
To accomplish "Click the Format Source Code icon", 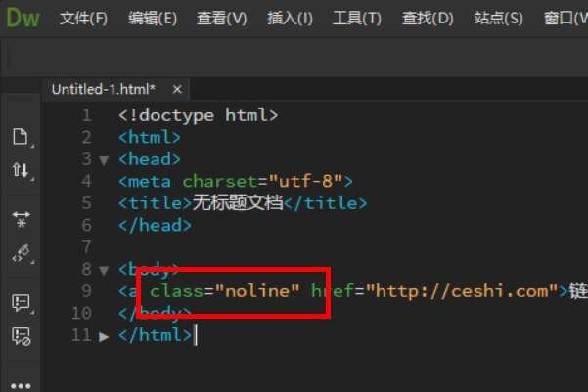I will tap(21, 254).
